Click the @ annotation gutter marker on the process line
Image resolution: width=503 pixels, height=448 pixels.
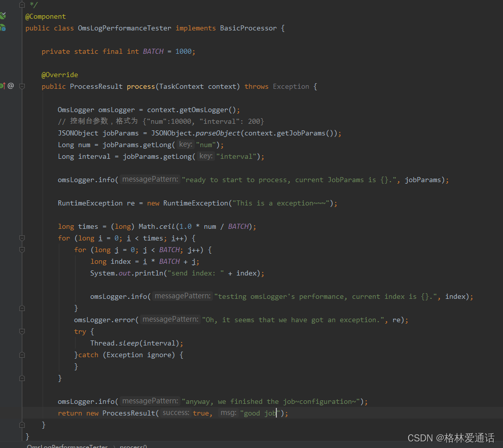(11, 86)
